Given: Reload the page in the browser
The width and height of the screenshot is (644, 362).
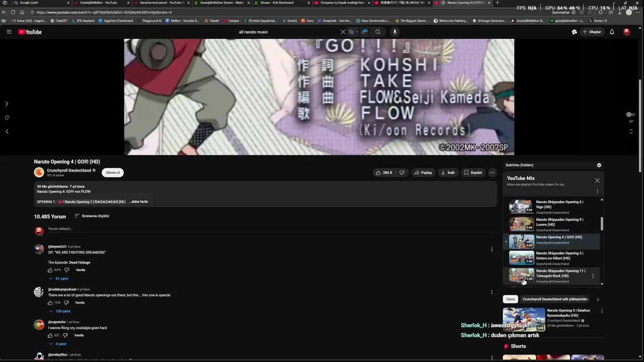Looking at the screenshot, I should [x=13, y=12].
